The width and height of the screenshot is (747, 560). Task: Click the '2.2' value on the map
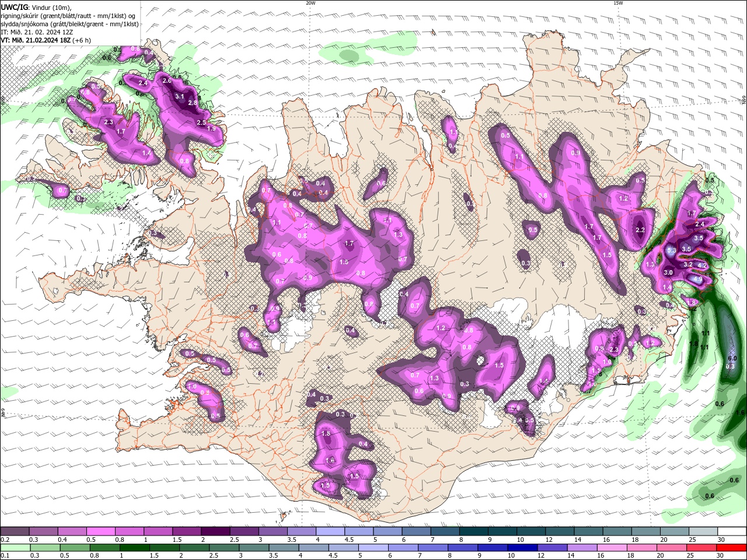(x=640, y=230)
